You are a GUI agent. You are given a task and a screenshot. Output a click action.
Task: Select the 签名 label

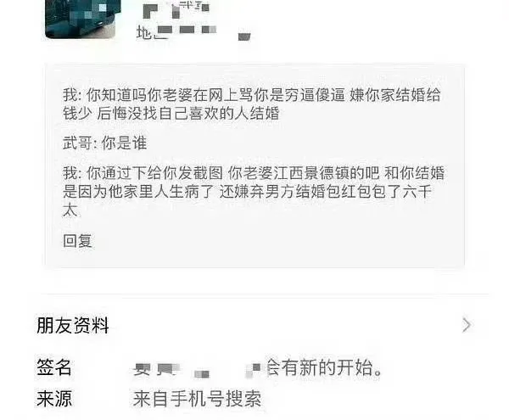(54, 367)
